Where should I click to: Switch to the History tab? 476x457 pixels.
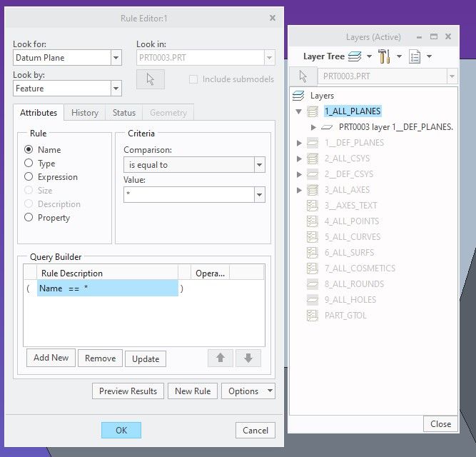coord(85,113)
